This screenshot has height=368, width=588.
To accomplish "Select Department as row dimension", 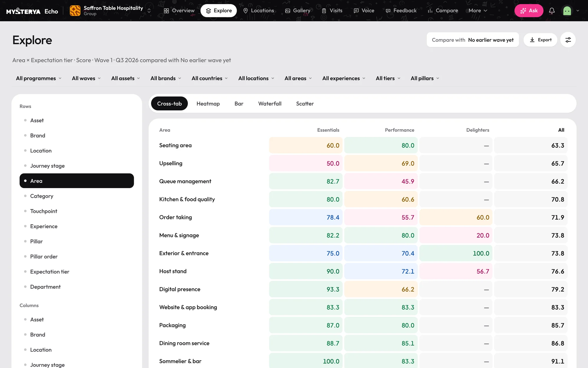I will tap(77, 287).
